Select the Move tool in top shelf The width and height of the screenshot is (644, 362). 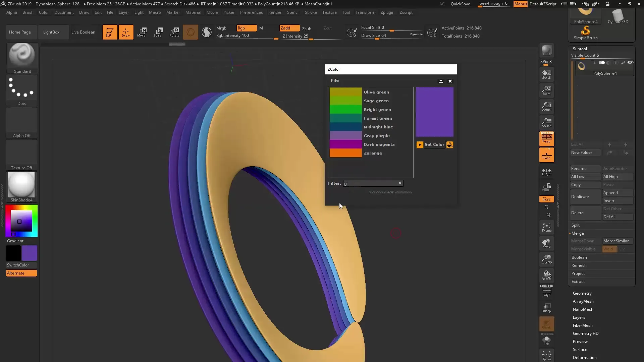pos(142,32)
